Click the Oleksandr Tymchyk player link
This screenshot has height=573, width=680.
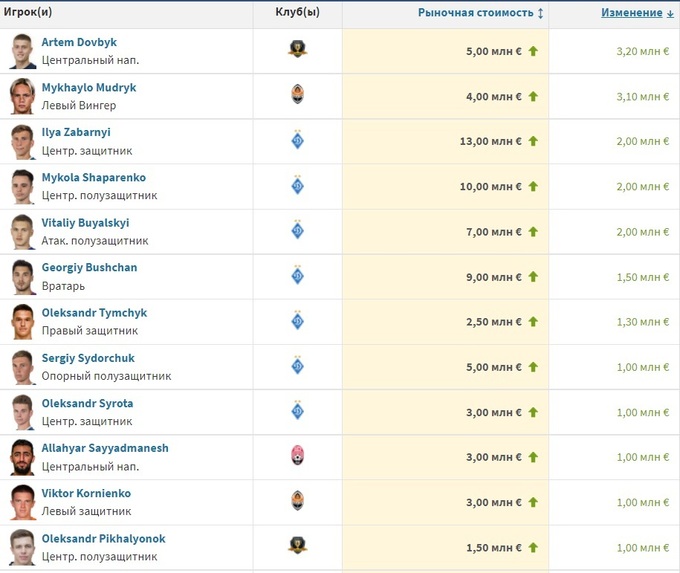pos(94,313)
